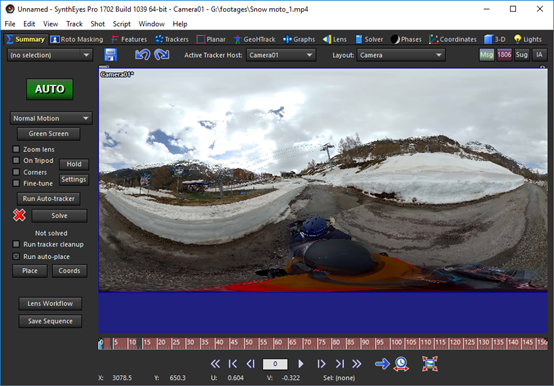Screen dimensions: 554x386
Task: Open the Track menu
Action: (x=74, y=24)
